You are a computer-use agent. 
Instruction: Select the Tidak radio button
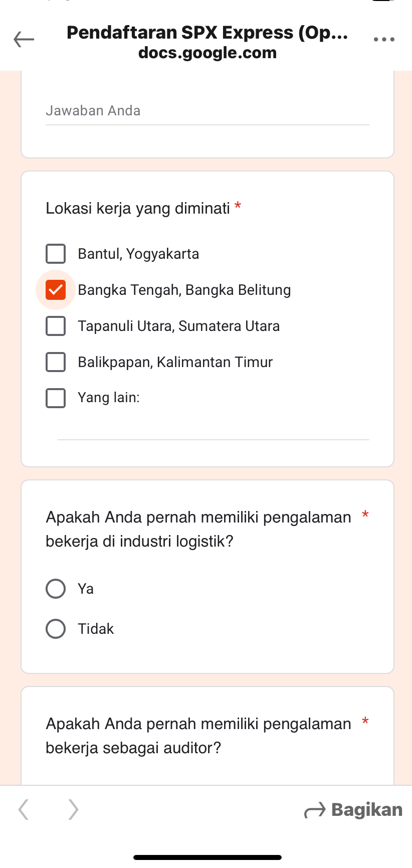(56, 629)
